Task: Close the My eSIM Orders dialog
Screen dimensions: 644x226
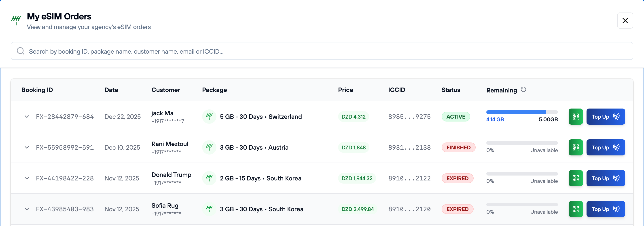Action: 625,21
